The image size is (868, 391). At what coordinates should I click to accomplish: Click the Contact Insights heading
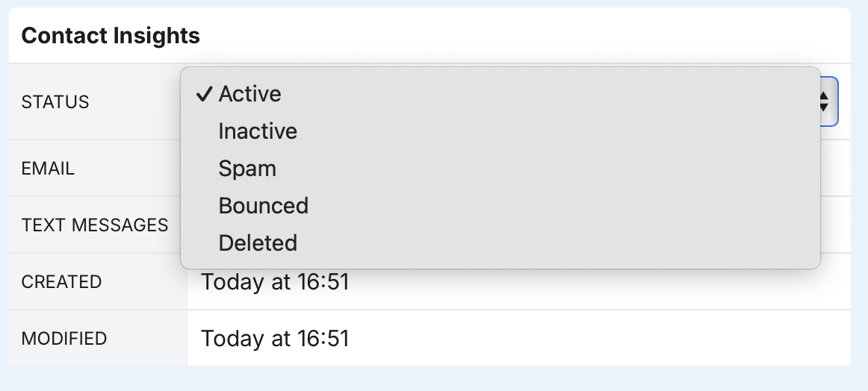click(111, 35)
